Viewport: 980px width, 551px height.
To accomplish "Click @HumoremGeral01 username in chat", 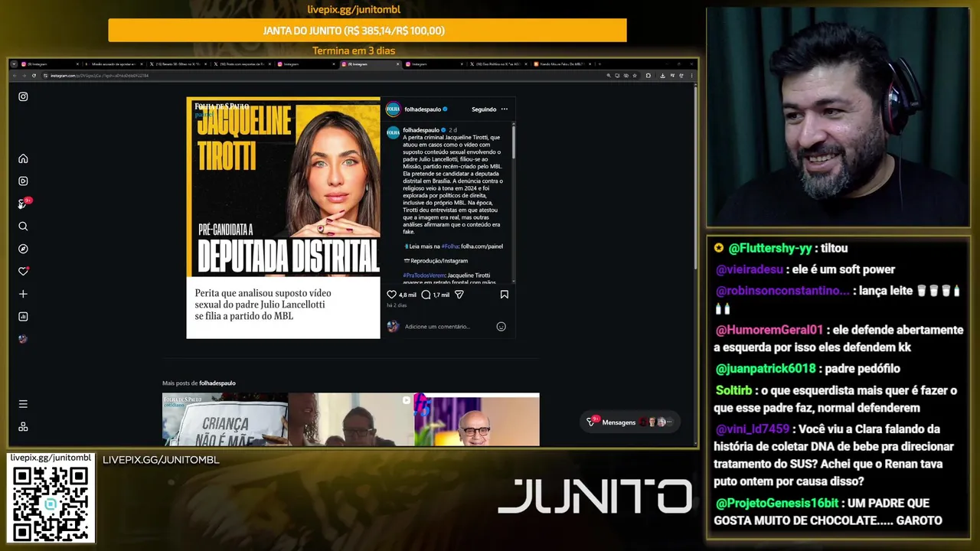I will coord(769,330).
